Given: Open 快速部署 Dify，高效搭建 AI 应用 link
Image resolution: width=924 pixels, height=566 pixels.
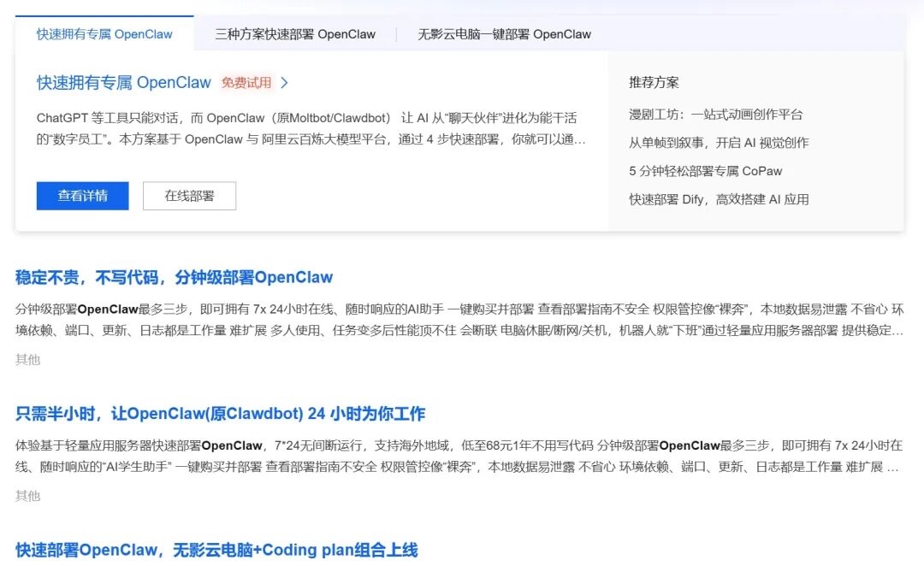Looking at the screenshot, I should click(719, 199).
